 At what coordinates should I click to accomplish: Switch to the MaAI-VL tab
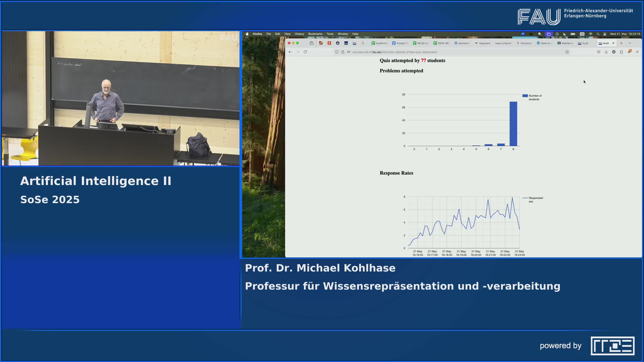[x=544, y=43]
